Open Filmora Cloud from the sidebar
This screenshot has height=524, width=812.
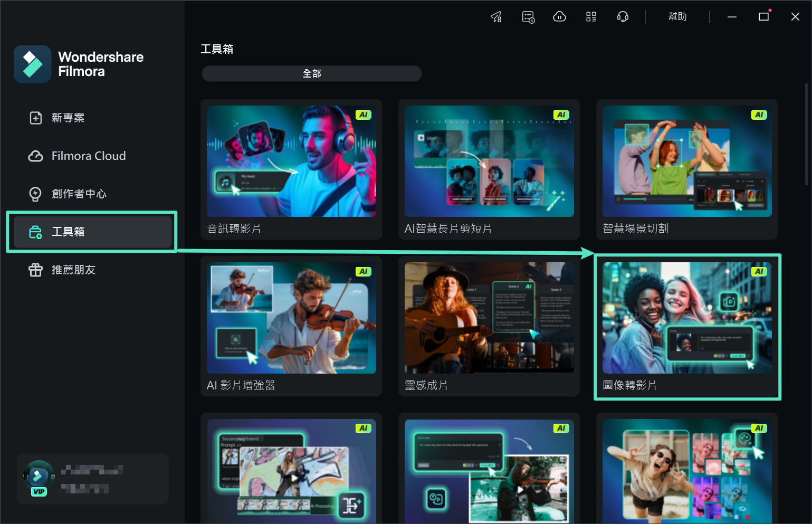[89, 156]
